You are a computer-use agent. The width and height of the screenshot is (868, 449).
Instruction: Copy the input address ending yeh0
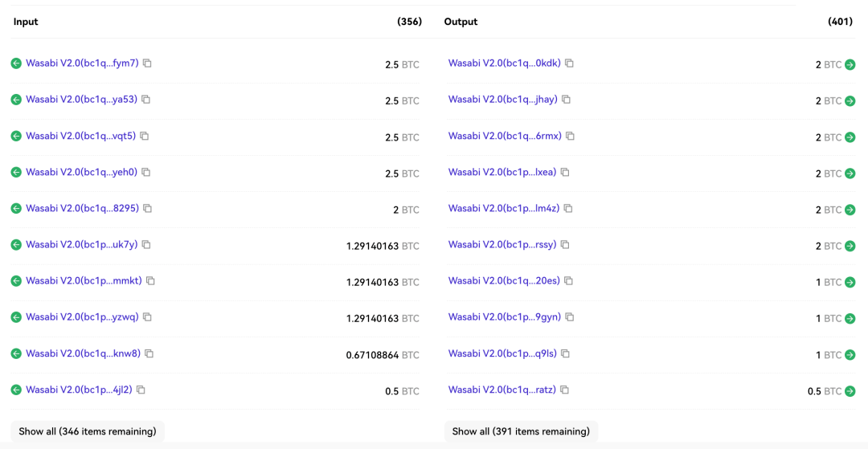coord(146,172)
